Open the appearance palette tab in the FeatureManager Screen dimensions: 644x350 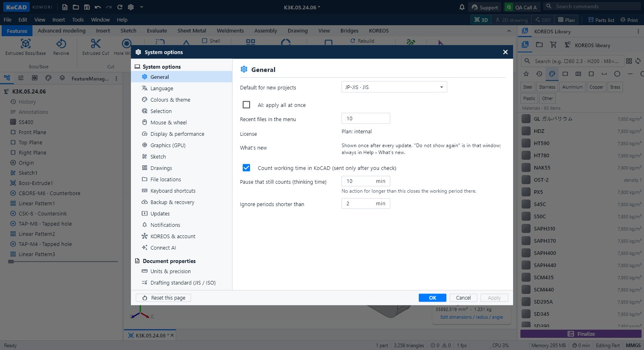[x=48, y=78]
